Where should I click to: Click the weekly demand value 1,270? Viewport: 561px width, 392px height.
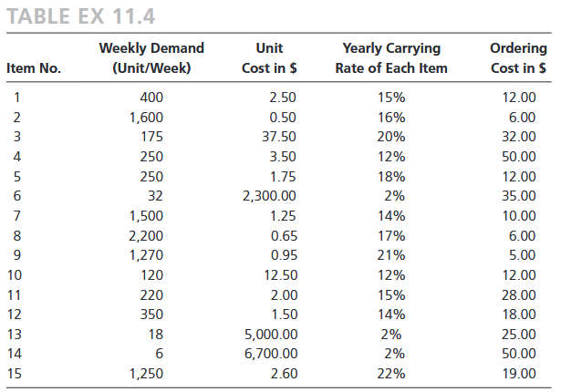tap(147, 254)
